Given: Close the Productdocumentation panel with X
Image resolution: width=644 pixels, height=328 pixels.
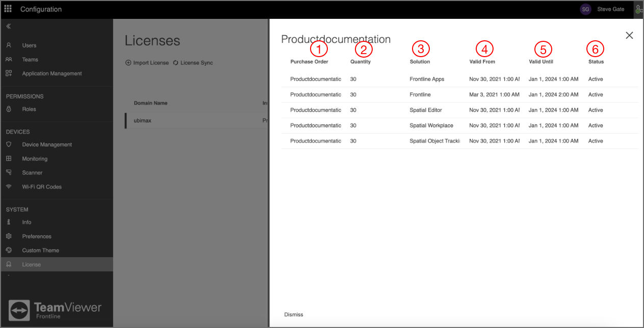Looking at the screenshot, I should pyautogui.click(x=629, y=35).
